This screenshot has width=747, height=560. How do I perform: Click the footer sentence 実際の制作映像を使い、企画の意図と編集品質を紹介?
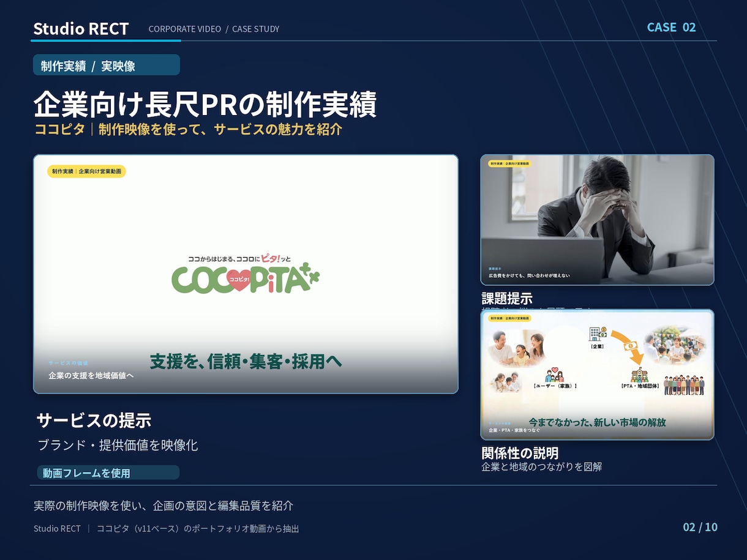[163, 506]
